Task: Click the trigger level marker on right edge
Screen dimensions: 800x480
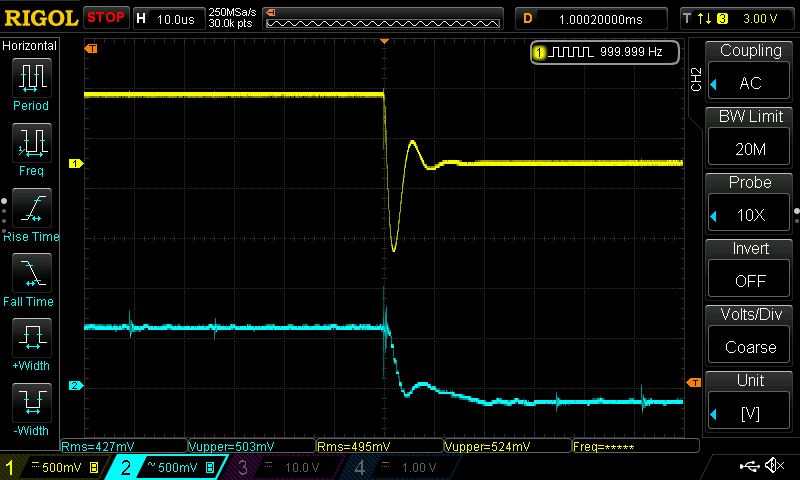Action: (694, 383)
